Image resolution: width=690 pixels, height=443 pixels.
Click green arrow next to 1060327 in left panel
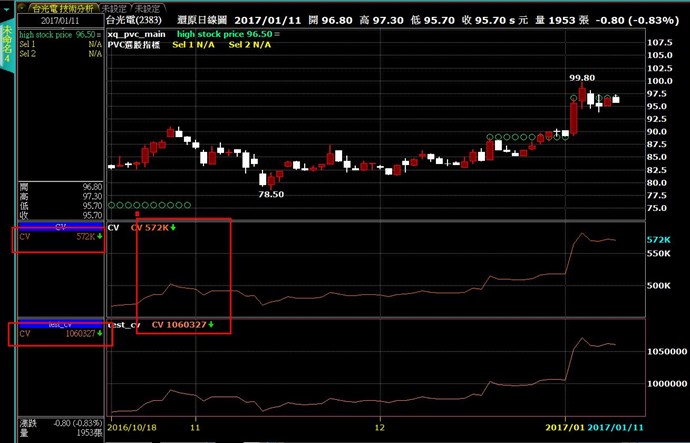[x=99, y=333]
